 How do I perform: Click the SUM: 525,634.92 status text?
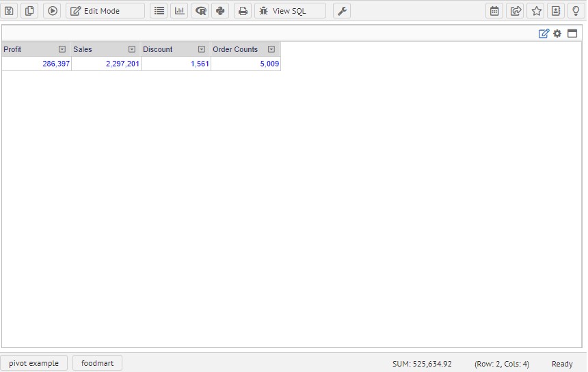click(x=422, y=364)
